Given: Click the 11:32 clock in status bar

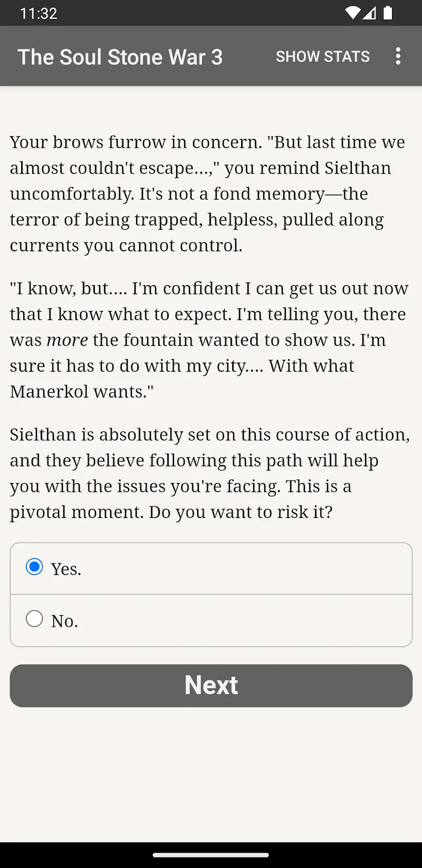Looking at the screenshot, I should 39,13.
